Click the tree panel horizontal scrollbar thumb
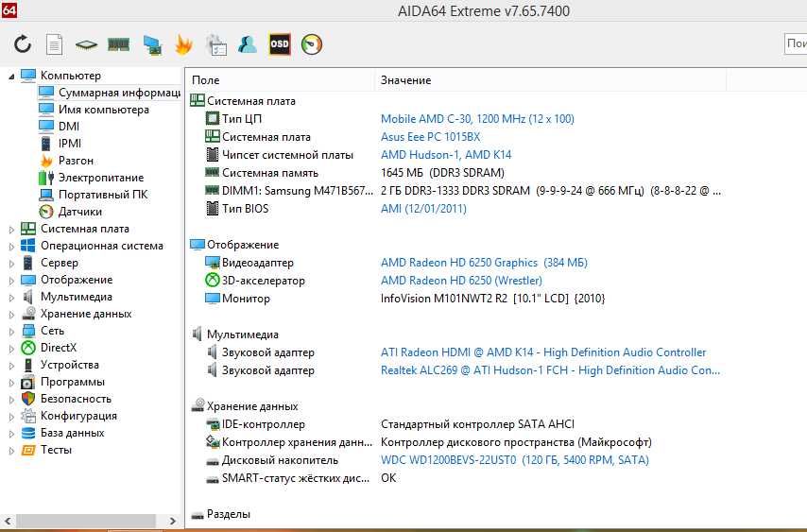The width and height of the screenshot is (807, 532). pos(85,521)
